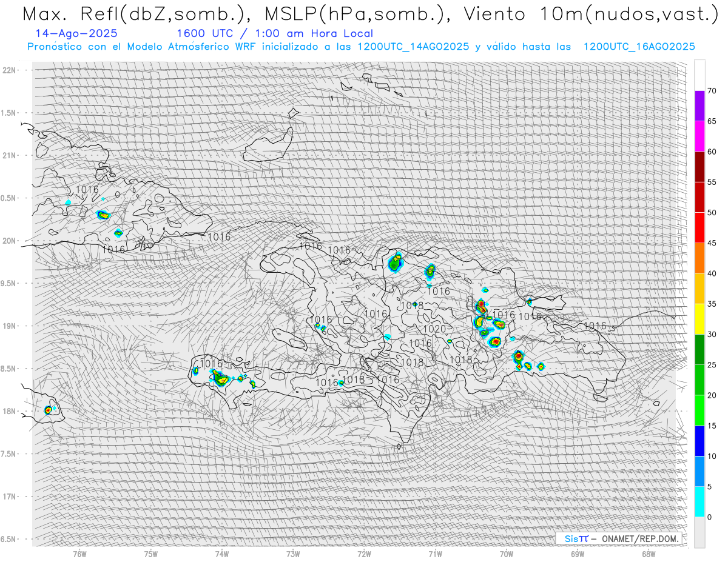
Task: Click the "9.5N" latitude label
Action: tap(8, 283)
